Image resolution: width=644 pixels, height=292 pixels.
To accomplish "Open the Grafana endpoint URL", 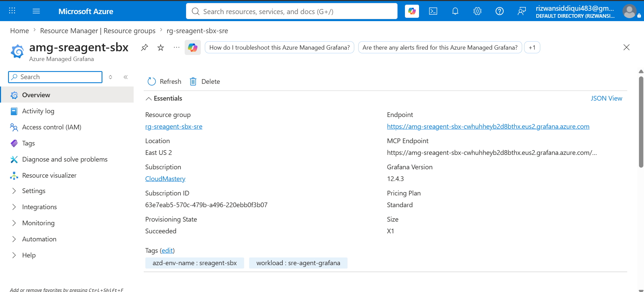I will tap(488, 126).
